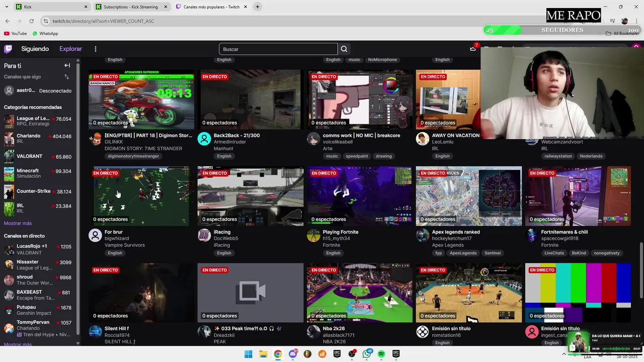Click the speedpaint tag

(357, 156)
